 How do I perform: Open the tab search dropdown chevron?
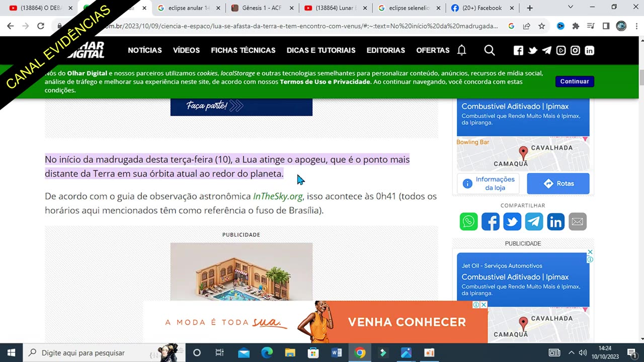pos(571,7)
